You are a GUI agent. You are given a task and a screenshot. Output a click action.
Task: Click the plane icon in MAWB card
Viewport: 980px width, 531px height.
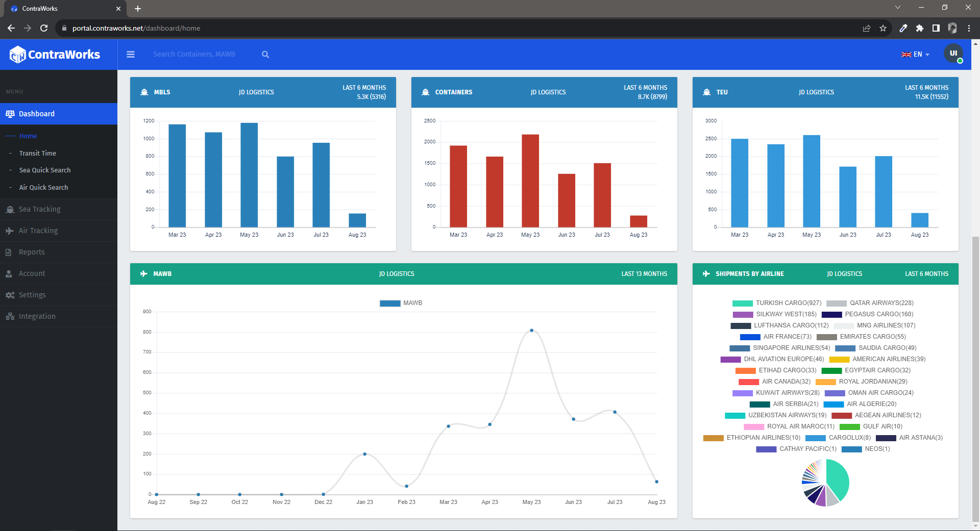[144, 274]
